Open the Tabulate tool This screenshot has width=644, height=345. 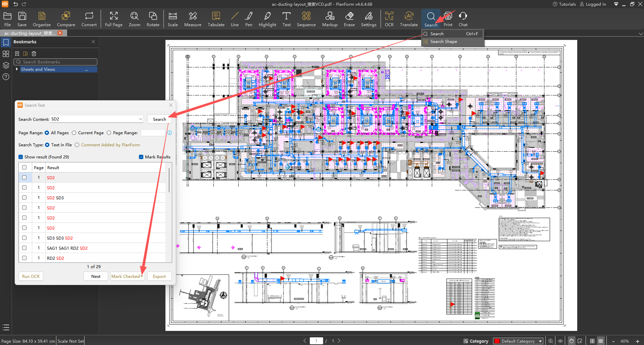tap(216, 19)
